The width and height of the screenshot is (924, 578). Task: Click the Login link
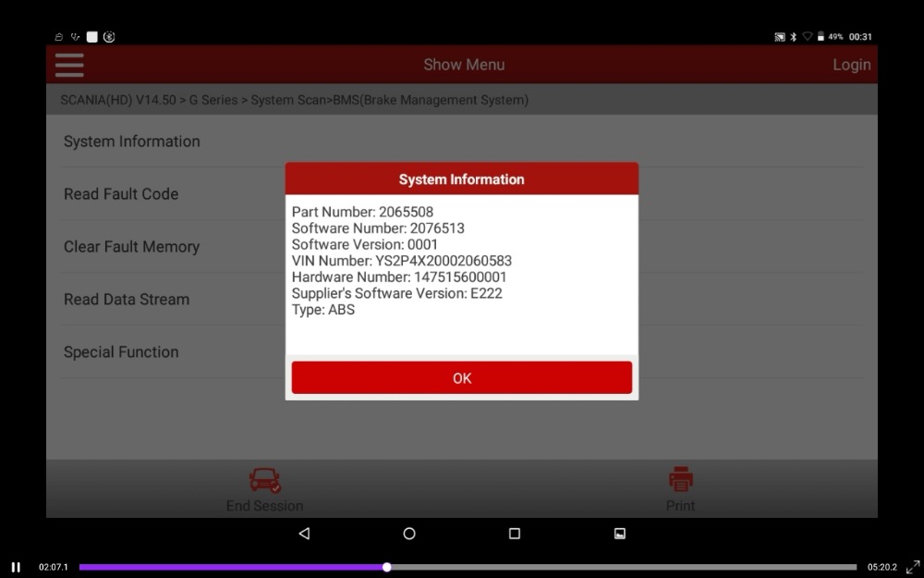pyautogui.click(x=852, y=65)
